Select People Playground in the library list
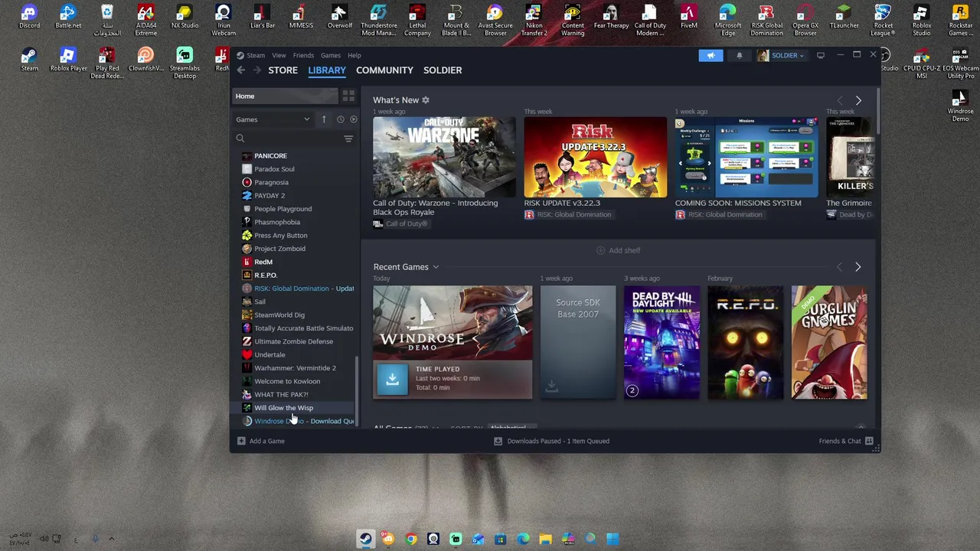This screenshot has height=551, width=980. pos(283,209)
